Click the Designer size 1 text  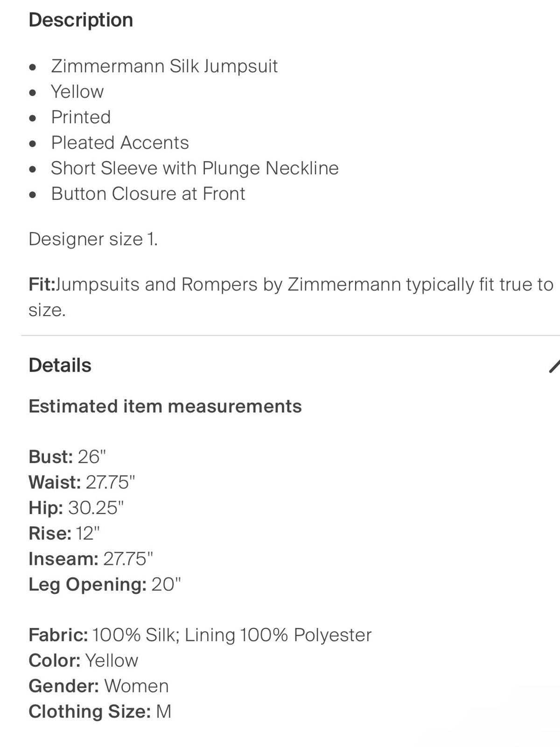[93, 239]
